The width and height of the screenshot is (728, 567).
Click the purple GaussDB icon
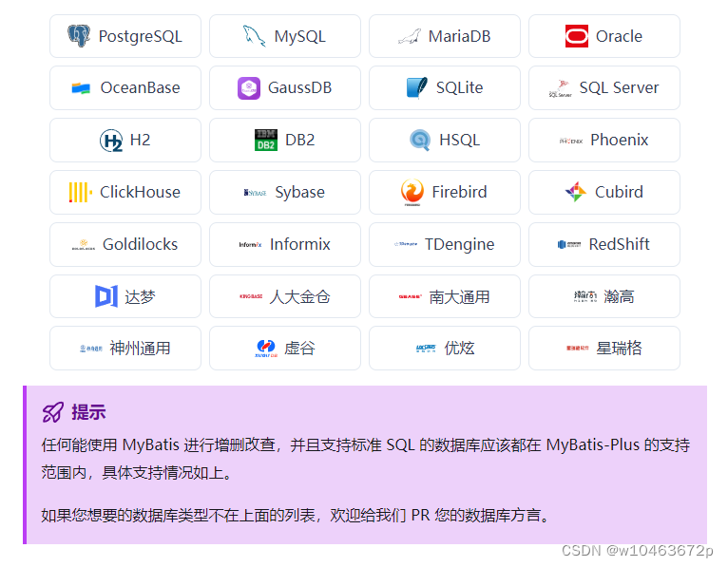point(249,88)
